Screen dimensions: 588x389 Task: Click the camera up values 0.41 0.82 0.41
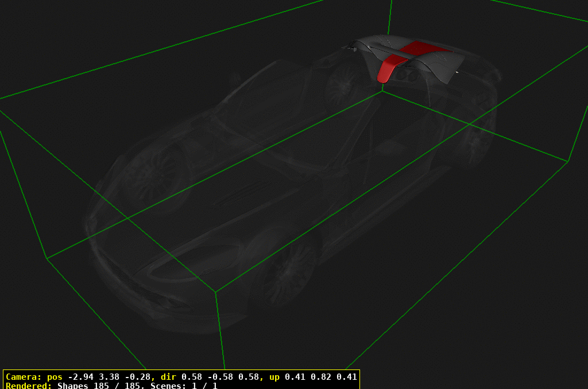point(323,377)
